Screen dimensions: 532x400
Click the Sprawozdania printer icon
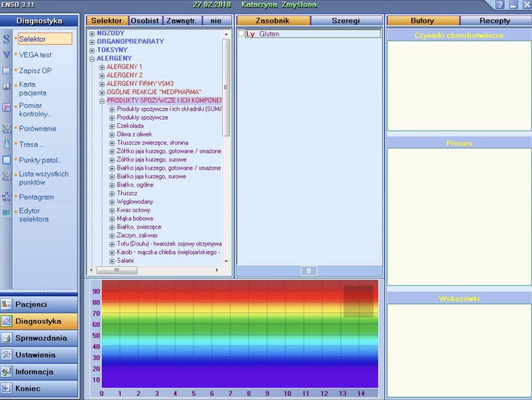click(x=6, y=338)
